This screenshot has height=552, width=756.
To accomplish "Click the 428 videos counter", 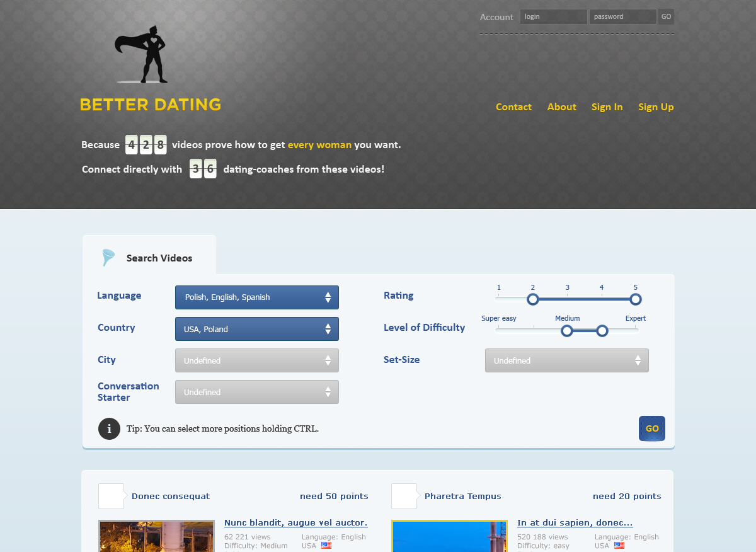I will tap(146, 145).
